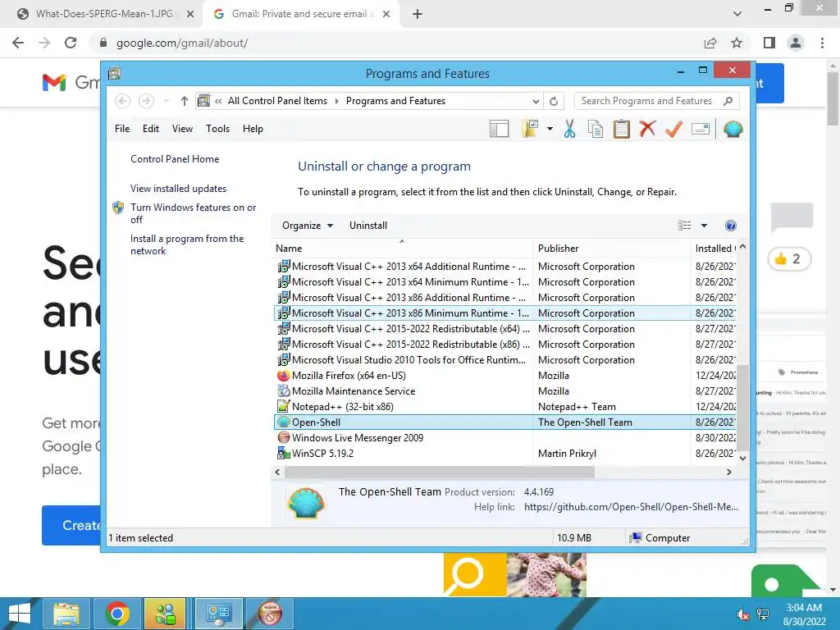The height and width of the screenshot is (630, 840).
Task: Click the red X Delete icon
Action: tap(648, 129)
